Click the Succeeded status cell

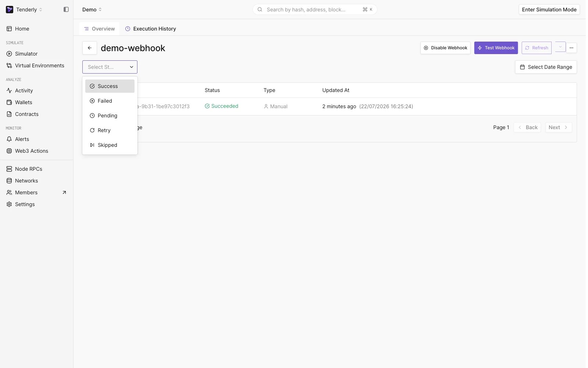click(222, 106)
